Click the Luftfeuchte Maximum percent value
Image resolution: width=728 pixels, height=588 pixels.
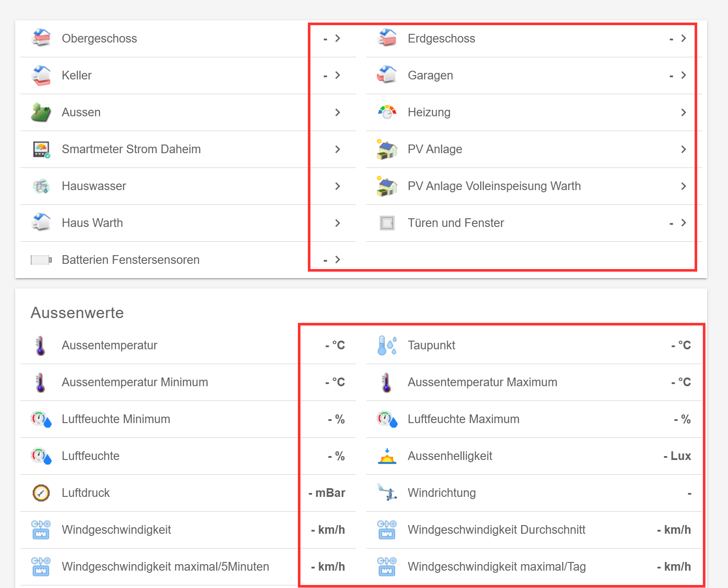(x=682, y=419)
